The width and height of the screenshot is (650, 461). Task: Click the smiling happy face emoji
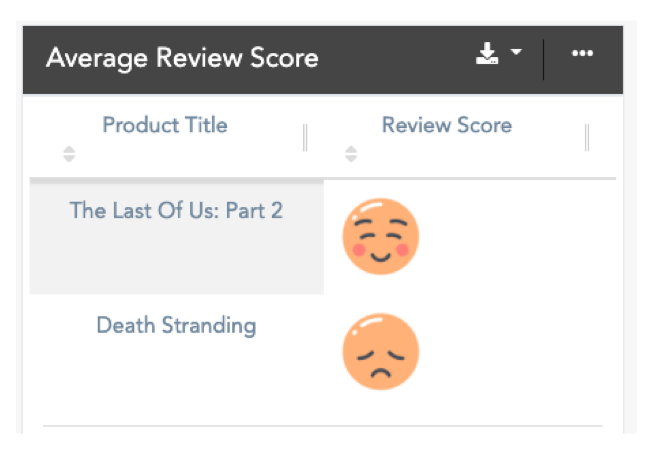tap(380, 237)
